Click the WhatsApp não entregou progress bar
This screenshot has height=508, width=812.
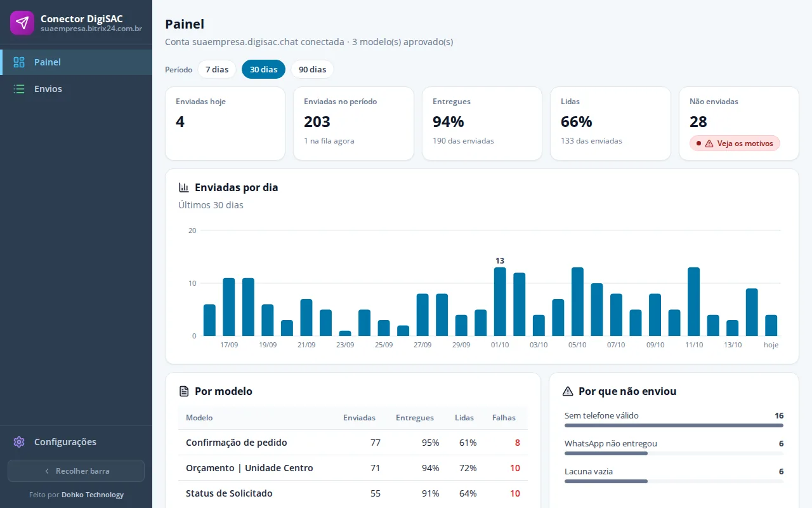[x=674, y=453]
